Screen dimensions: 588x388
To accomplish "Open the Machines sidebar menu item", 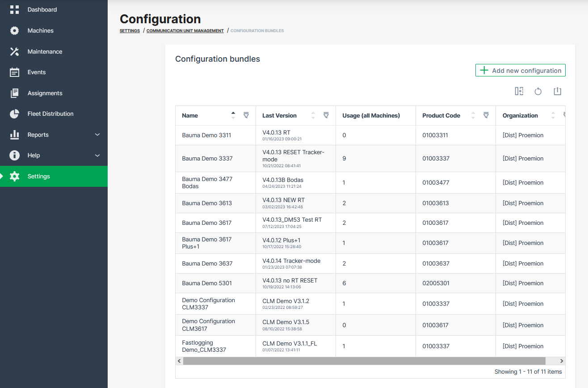I will pos(40,30).
